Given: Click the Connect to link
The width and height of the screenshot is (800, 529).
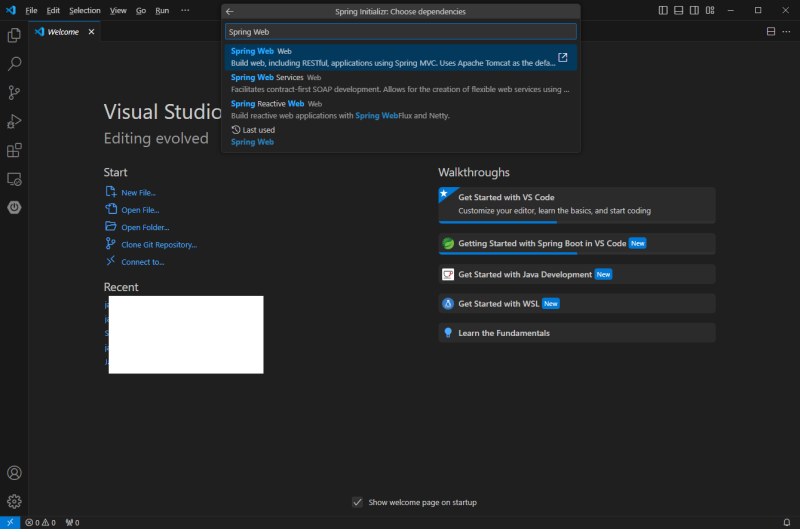Looking at the screenshot, I should (x=143, y=262).
